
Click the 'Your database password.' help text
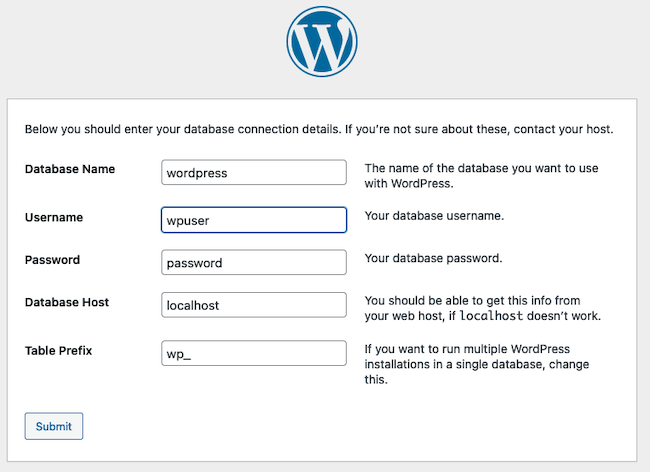[433, 258]
